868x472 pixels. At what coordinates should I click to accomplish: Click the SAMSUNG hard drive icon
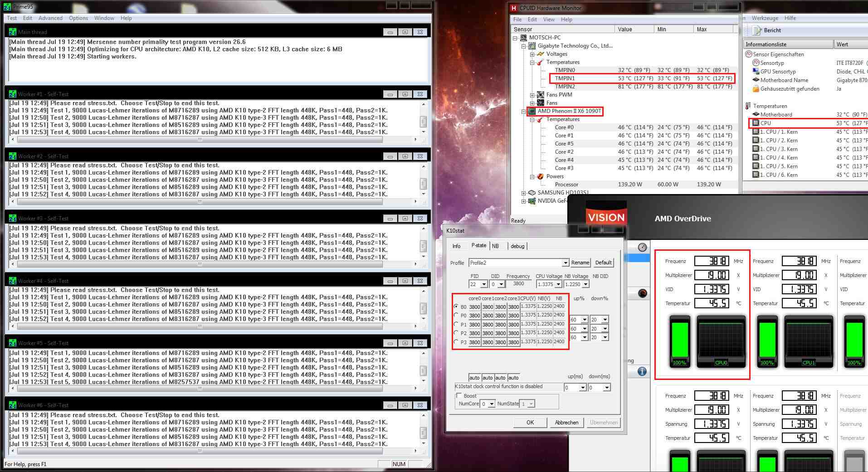coord(532,193)
